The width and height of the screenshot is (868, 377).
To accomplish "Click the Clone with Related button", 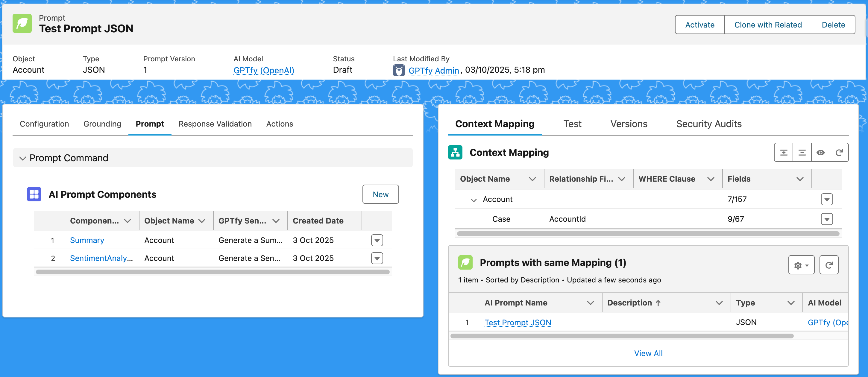I will click(768, 25).
